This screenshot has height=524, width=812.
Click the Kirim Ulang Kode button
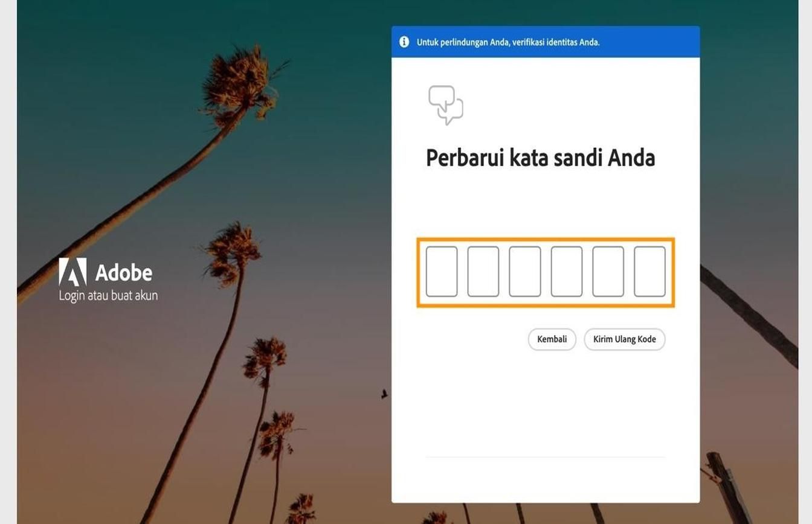pos(624,339)
